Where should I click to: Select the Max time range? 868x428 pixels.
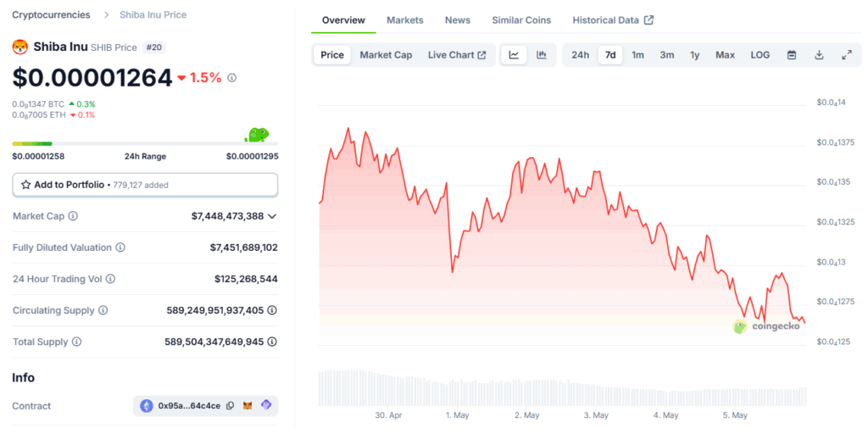(726, 55)
